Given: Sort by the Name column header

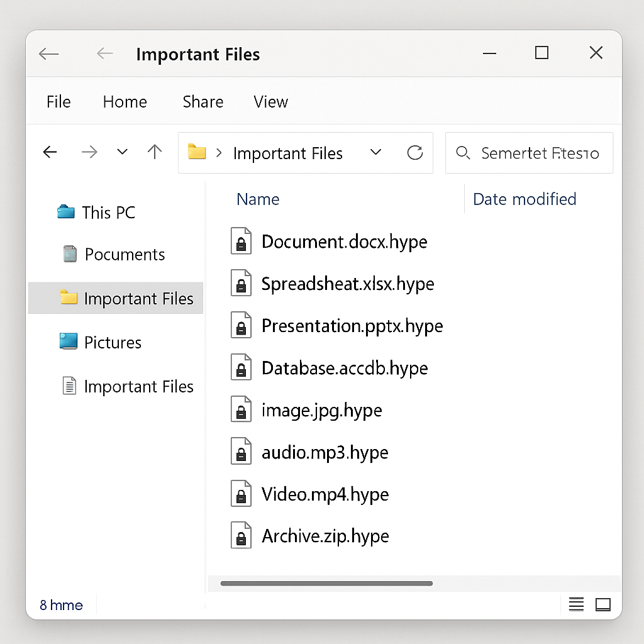Looking at the screenshot, I should coord(258,199).
